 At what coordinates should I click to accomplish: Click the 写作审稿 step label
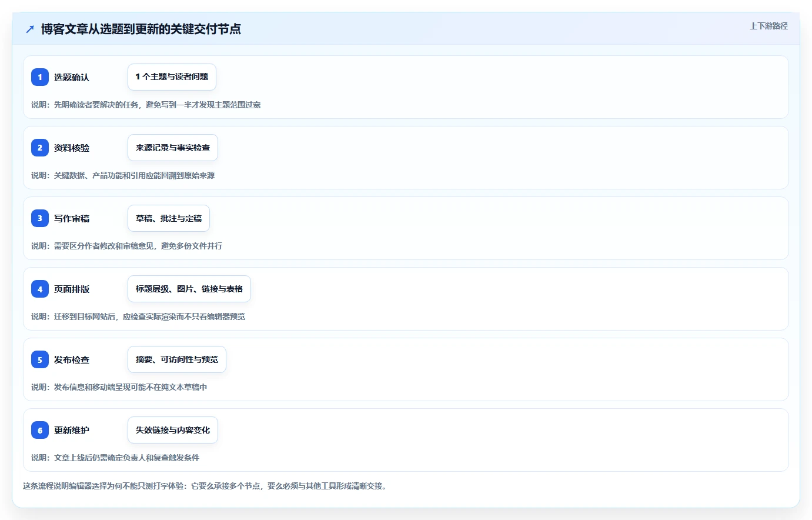(x=72, y=218)
